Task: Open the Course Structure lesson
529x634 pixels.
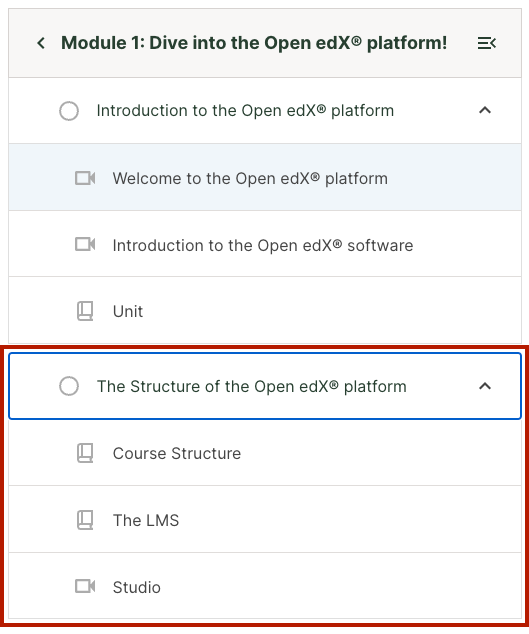Action: 265,453
